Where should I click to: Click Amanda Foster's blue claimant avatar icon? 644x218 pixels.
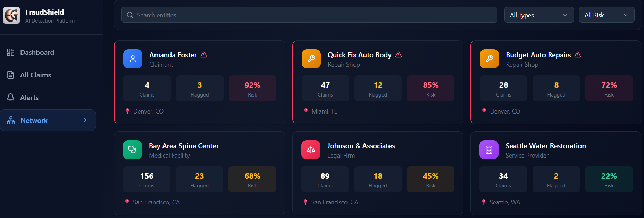pos(133,59)
